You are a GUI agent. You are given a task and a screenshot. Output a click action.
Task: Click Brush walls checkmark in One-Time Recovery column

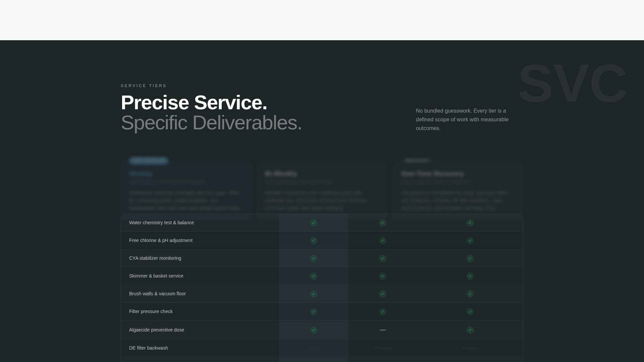470,294
